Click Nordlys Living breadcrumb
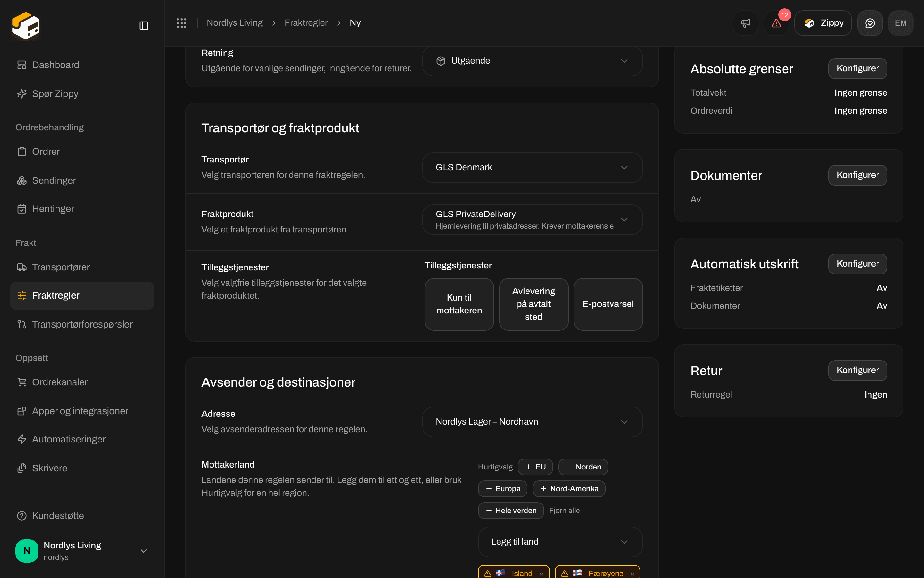Image resolution: width=924 pixels, height=578 pixels. coord(235,23)
